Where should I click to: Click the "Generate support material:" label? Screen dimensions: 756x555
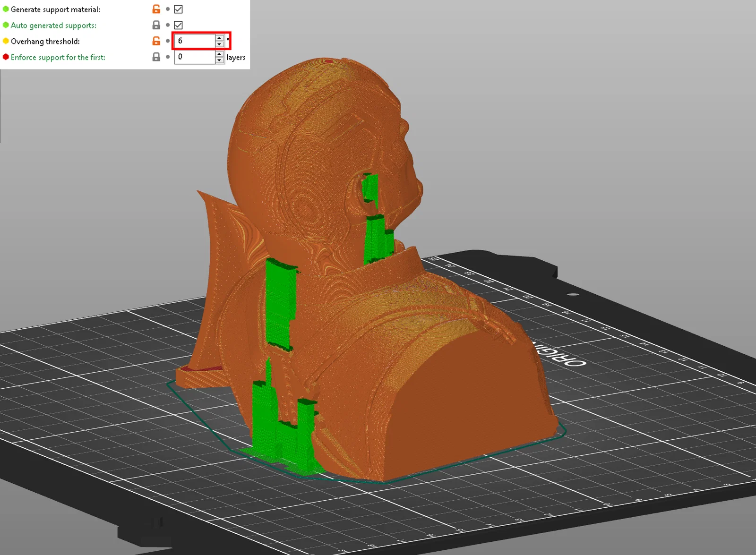(55, 9)
